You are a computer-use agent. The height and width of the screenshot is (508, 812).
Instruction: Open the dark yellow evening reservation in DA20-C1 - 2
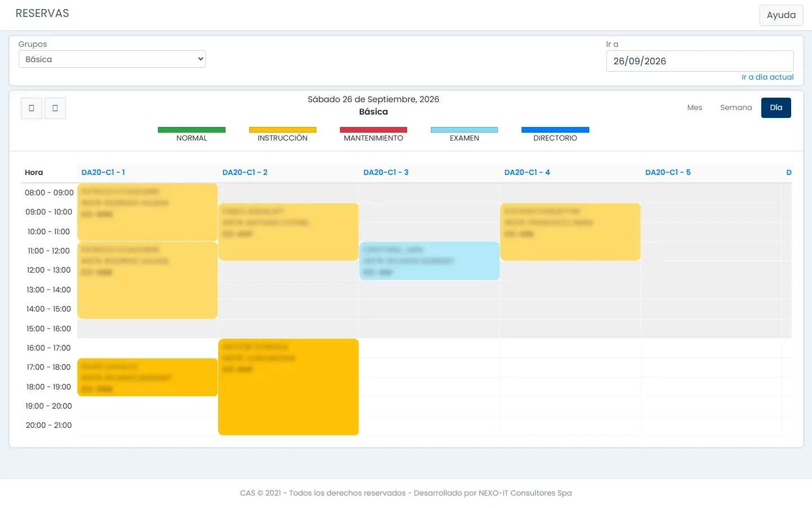coord(288,387)
